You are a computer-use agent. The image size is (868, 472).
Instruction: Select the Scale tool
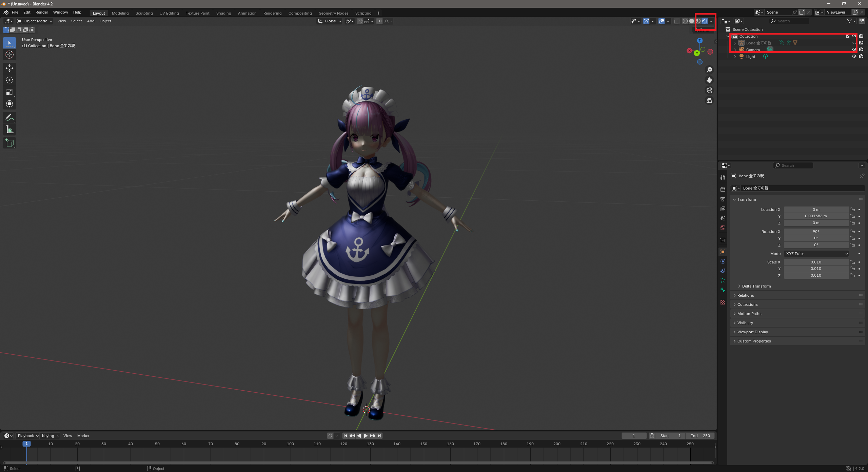pos(9,92)
